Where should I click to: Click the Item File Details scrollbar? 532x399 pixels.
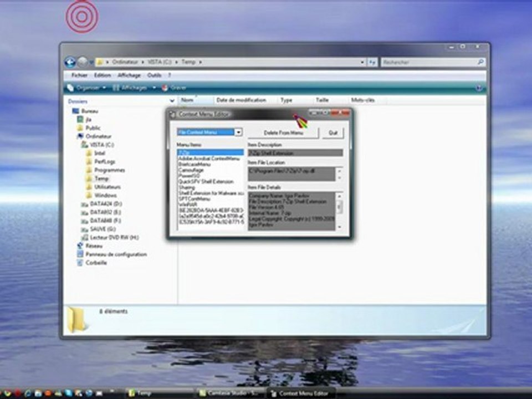[x=339, y=211]
